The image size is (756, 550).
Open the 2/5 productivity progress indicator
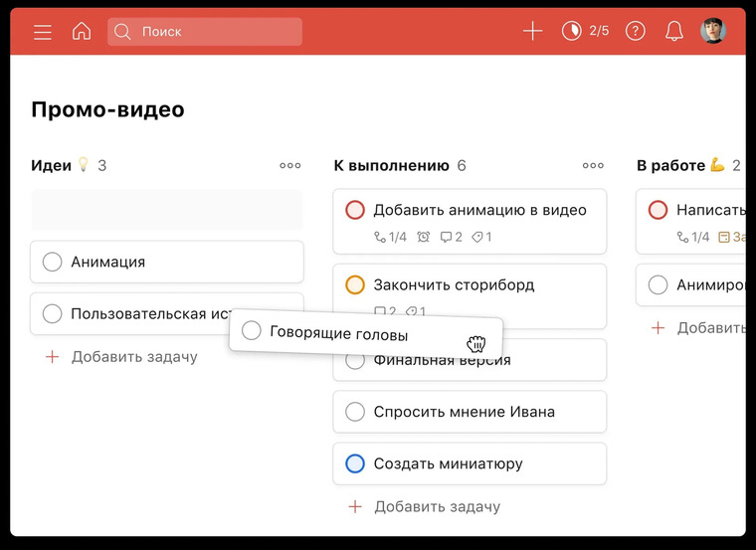coord(585,32)
